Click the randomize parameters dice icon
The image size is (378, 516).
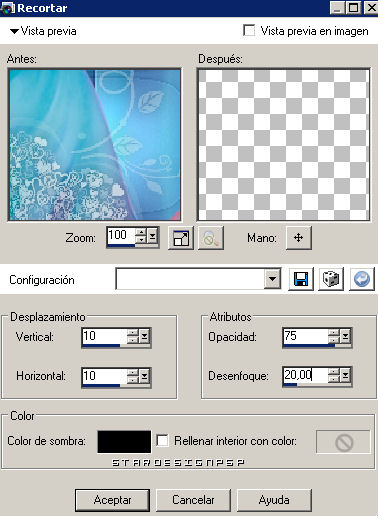coord(331,279)
